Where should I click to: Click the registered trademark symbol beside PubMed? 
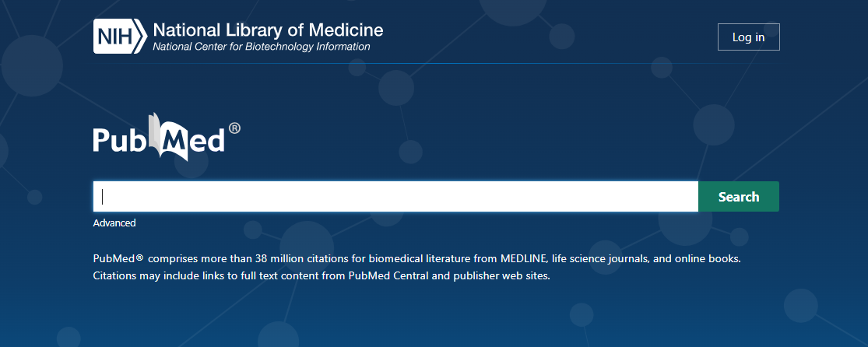coord(234,128)
